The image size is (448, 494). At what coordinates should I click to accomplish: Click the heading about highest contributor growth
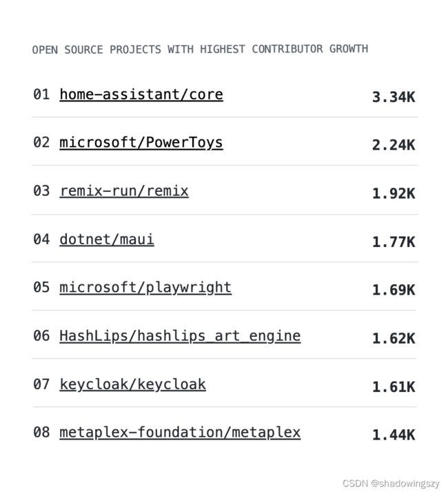(x=201, y=49)
